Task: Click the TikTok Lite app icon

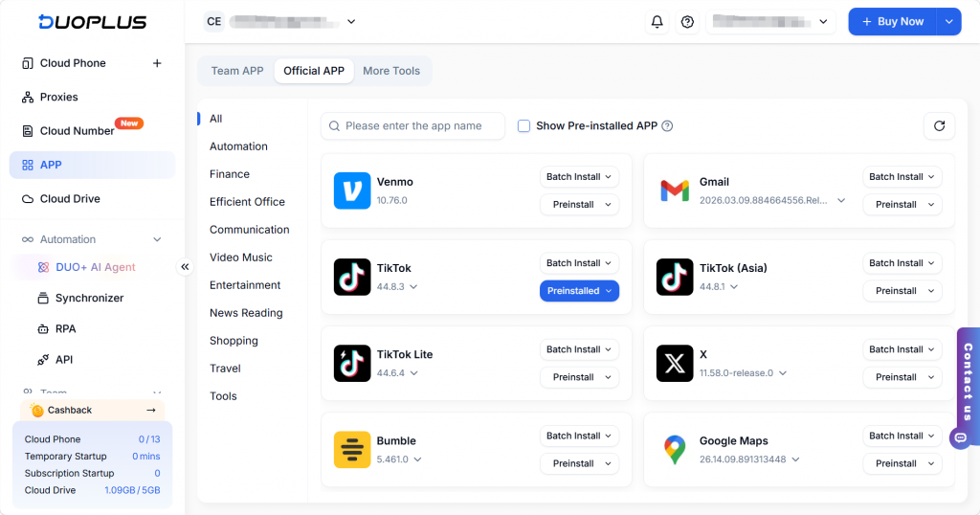Action: click(352, 363)
